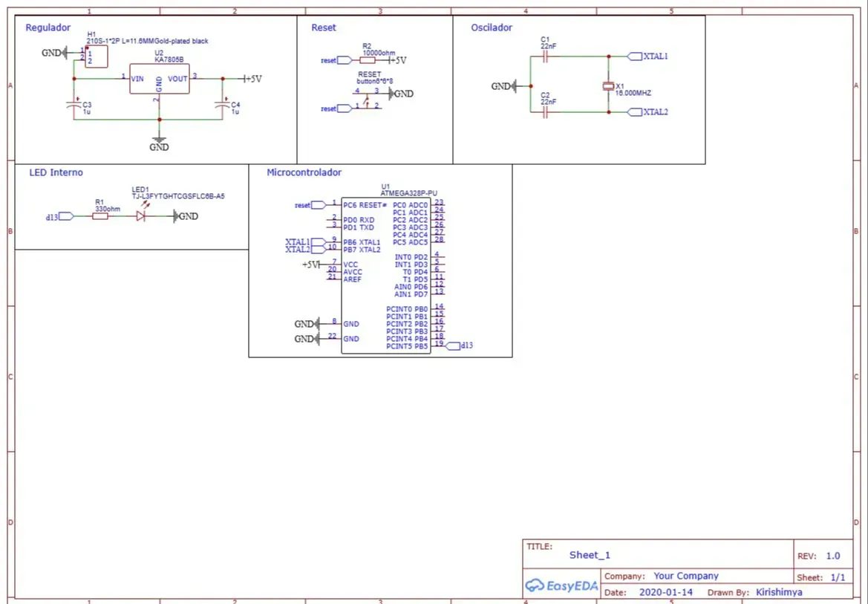The height and width of the screenshot is (604, 868).
Task: Select capacitor C3 in the Regulador block
Action: tap(74, 104)
